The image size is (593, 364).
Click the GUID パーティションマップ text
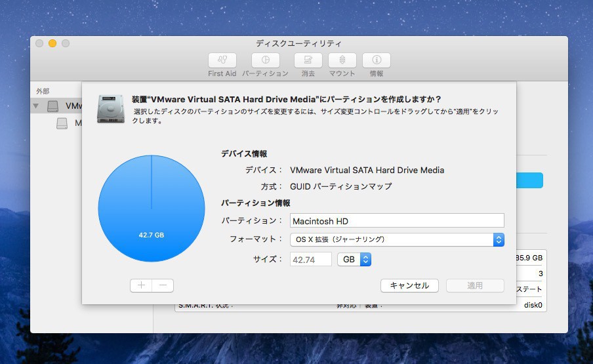(340, 186)
